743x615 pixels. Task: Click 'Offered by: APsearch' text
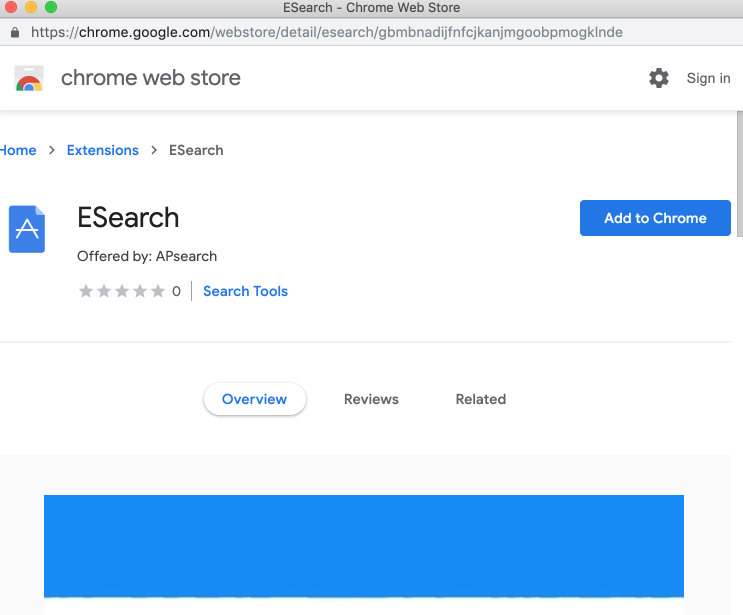click(x=147, y=256)
